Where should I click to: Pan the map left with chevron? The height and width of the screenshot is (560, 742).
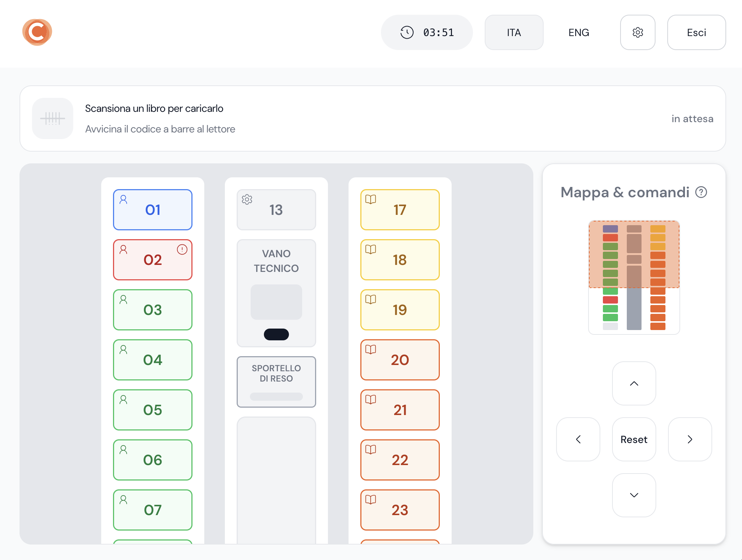[x=578, y=439]
